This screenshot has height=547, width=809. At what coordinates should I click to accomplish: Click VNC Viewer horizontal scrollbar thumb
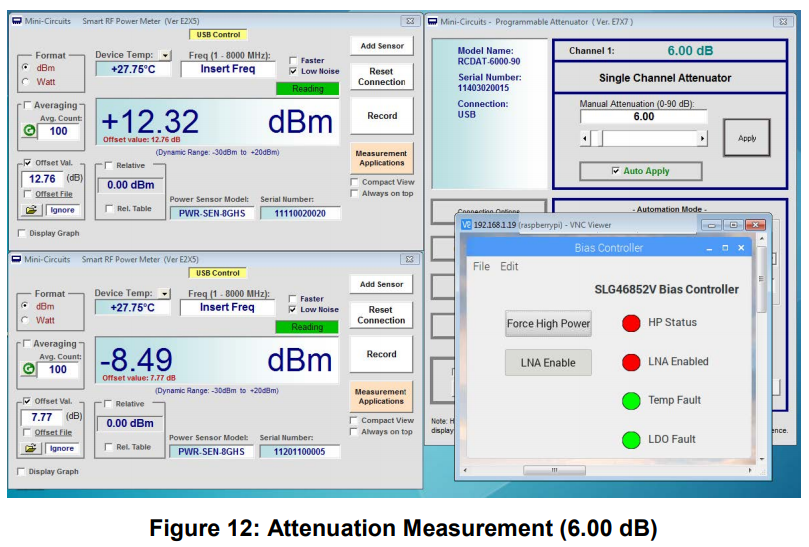(x=554, y=470)
